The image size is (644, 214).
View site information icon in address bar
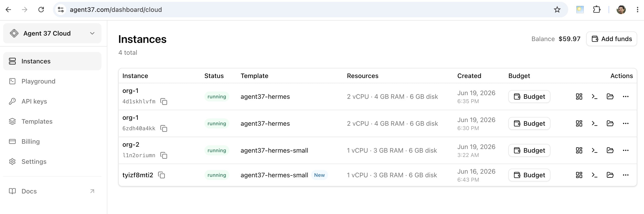tap(61, 10)
